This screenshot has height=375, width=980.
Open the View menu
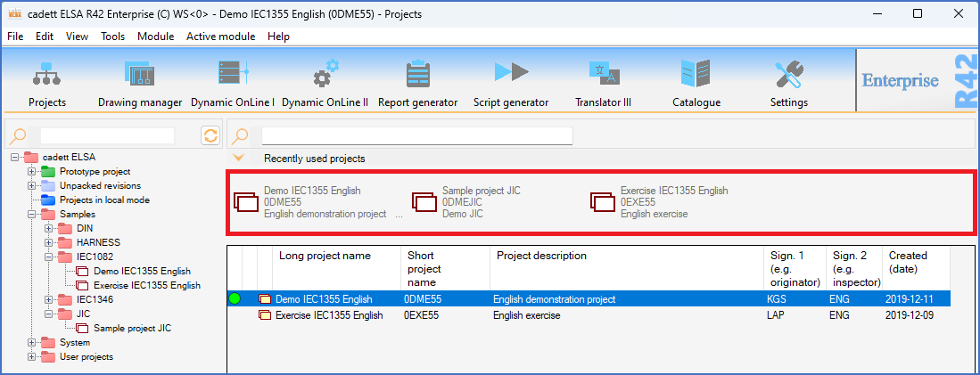[77, 37]
